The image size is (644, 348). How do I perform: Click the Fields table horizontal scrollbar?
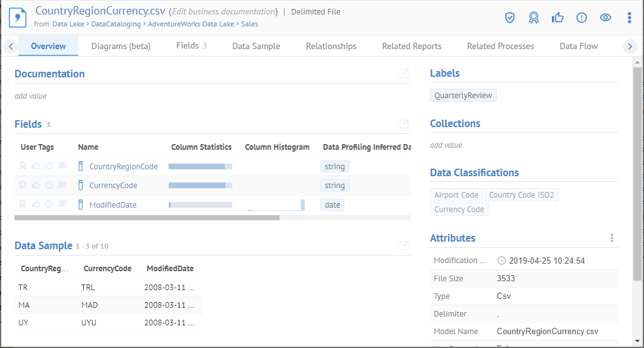click(147, 218)
